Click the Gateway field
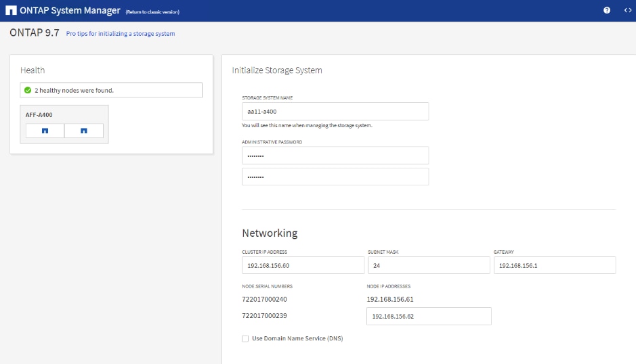 (555, 265)
